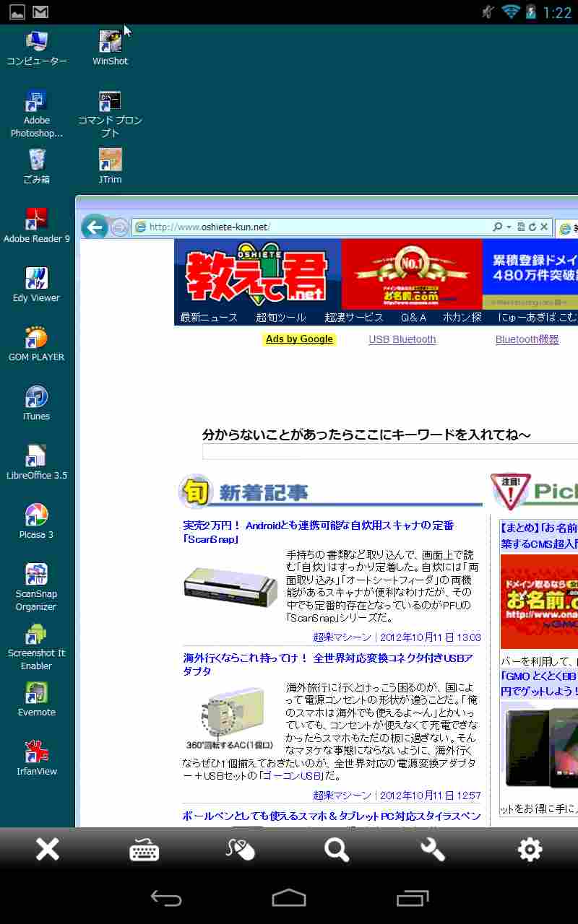
Task: Open the WinShot desktop shortcut
Action: 110,49
